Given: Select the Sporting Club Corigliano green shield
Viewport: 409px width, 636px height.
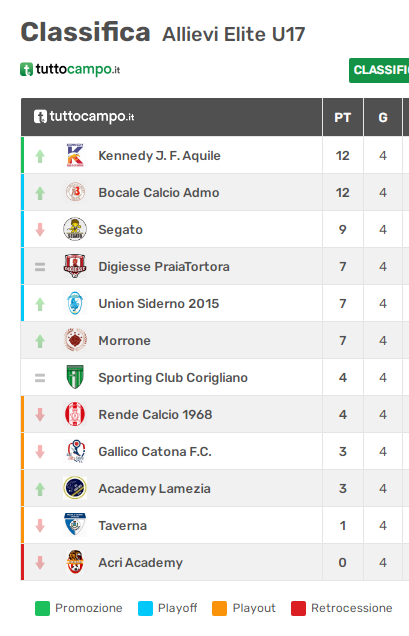Looking at the screenshot, I should click(75, 377).
